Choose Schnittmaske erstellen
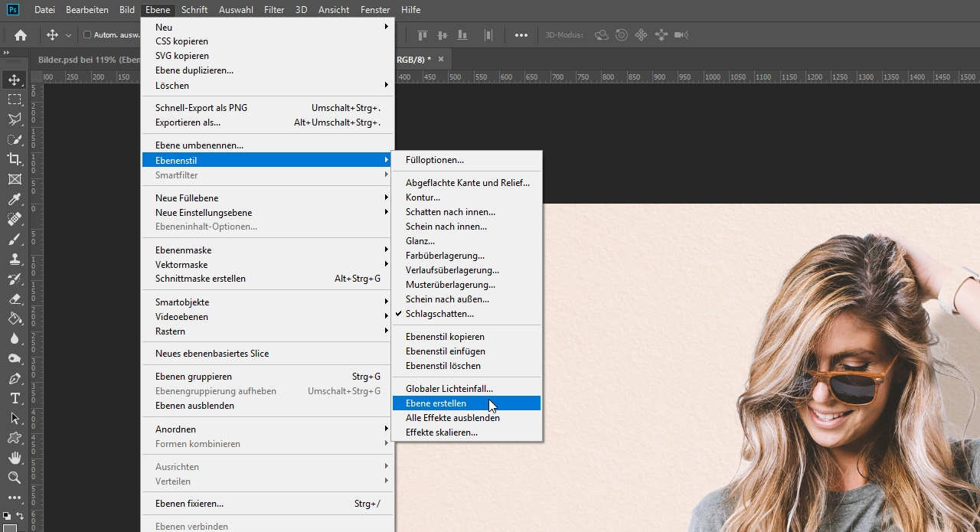Image resolution: width=980 pixels, height=532 pixels. click(x=268, y=279)
